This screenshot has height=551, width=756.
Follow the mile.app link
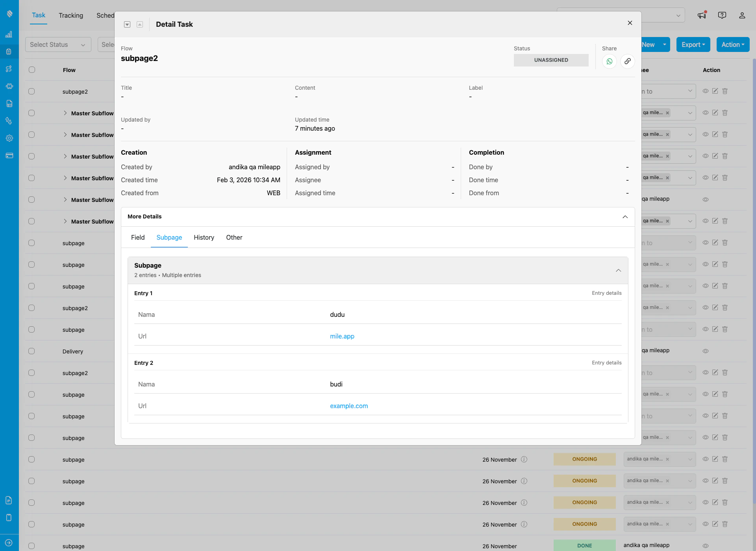pos(342,336)
